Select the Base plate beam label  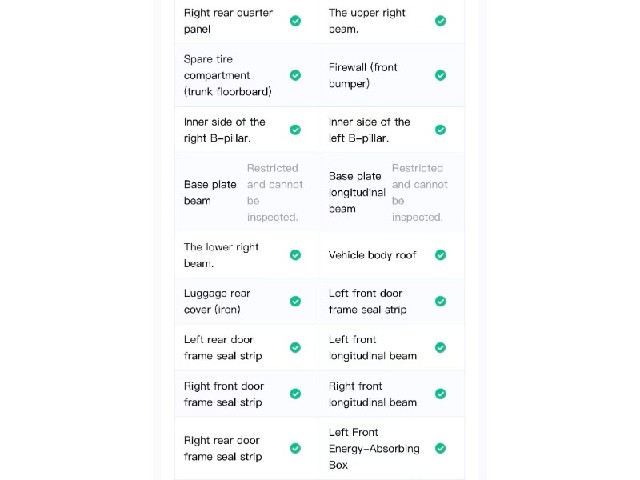pos(210,192)
